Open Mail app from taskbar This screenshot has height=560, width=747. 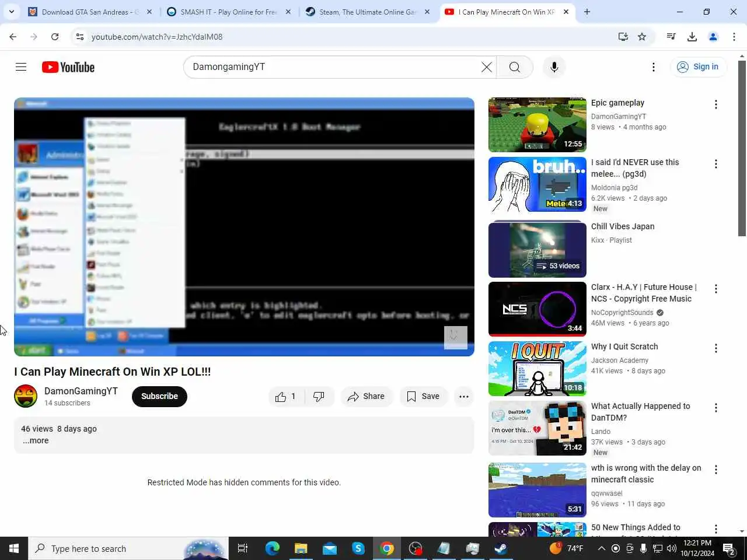pyautogui.click(x=329, y=548)
